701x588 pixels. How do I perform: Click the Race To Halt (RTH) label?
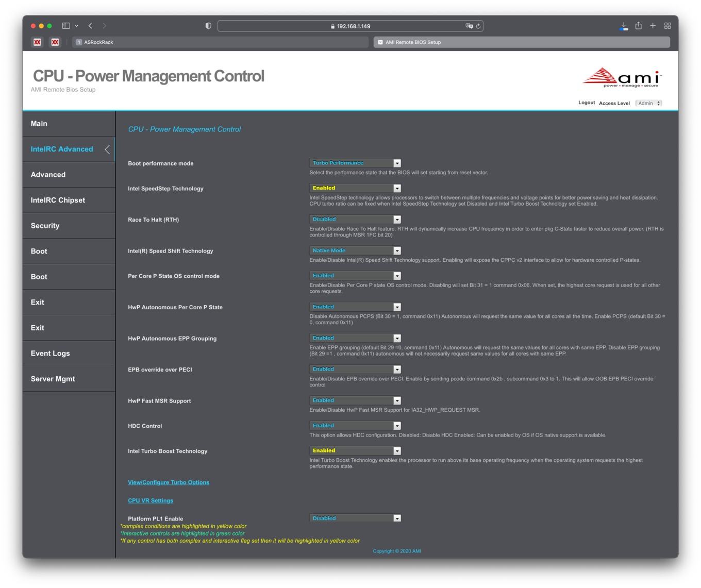154,220
